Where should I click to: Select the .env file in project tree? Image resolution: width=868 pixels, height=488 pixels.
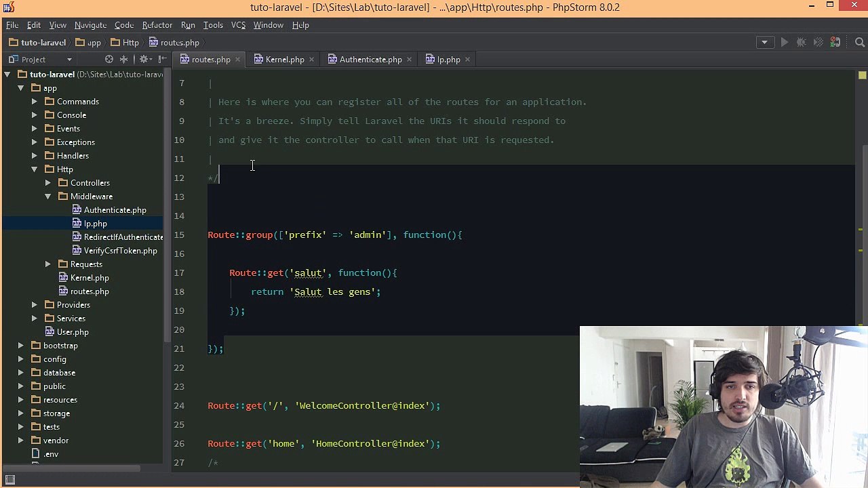[x=45, y=454]
